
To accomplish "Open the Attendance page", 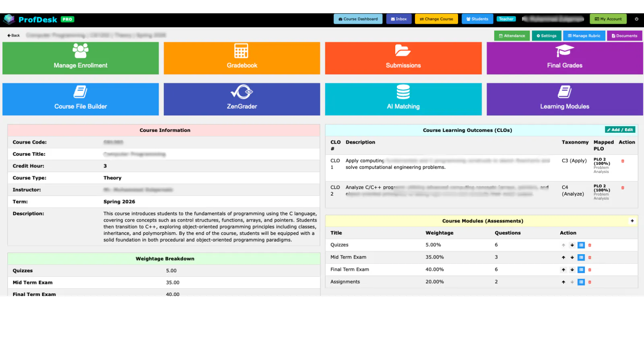I will tap(512, 36).
